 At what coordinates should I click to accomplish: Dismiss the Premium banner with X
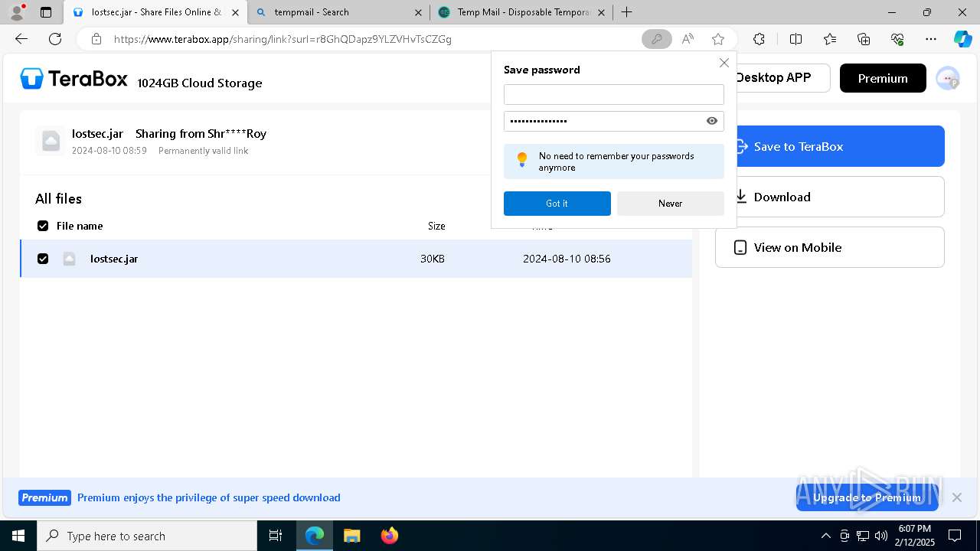[x=956, y=497]
